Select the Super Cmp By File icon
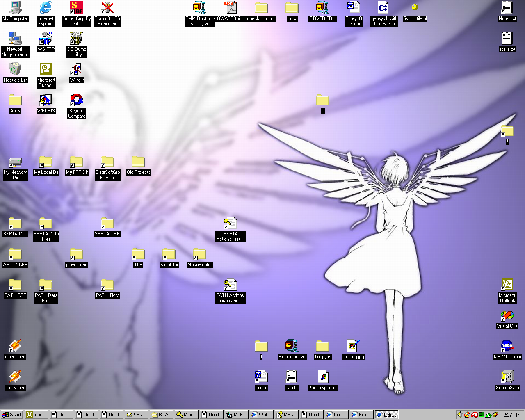The width and height of the screenshot is (525, 420). [77, 8]
